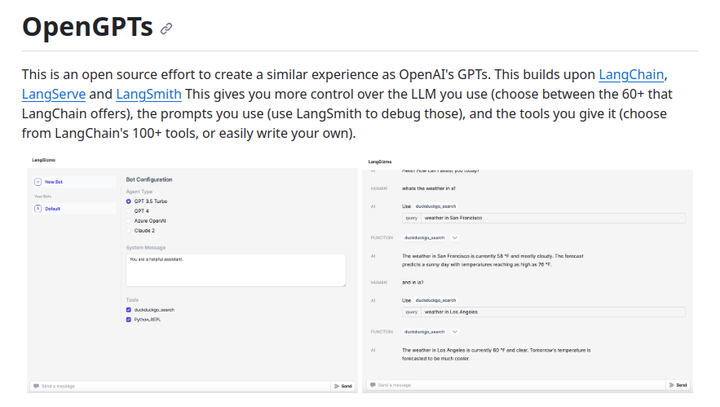Click inside the System Message text area

(235, 269)
